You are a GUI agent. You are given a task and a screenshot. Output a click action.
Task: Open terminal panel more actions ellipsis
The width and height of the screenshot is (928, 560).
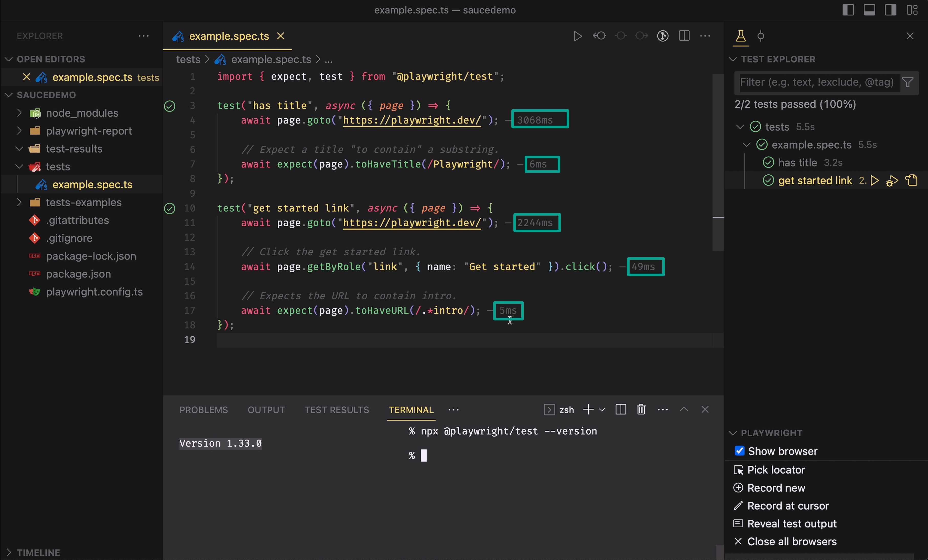pos(663,409)
